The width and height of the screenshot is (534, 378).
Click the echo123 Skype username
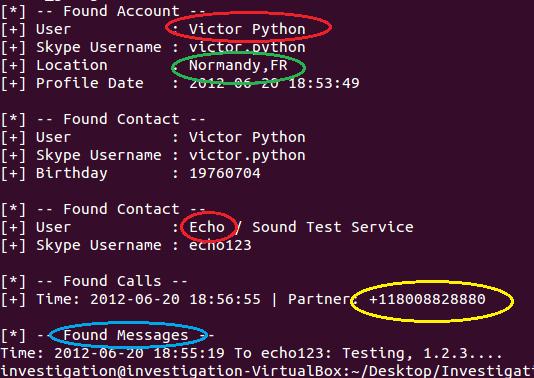pyautogui.click(x=220, y=245)
